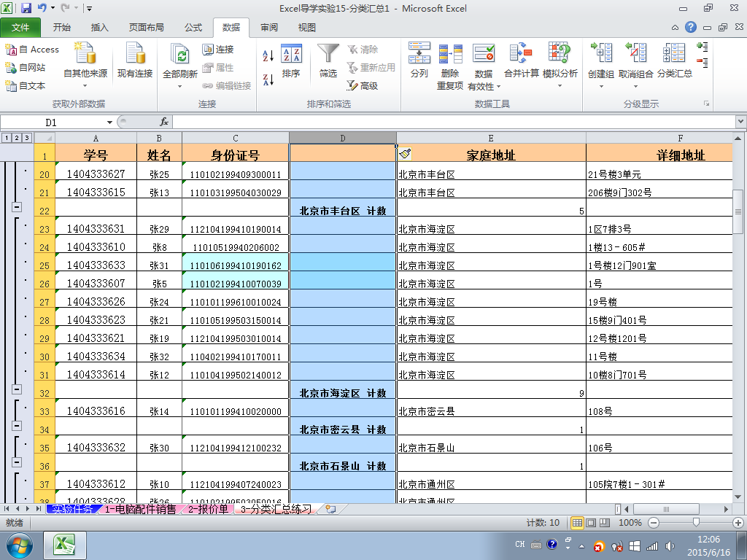Open From Other Sources (自其他来源) dropdown
The width and height of the screenshot is (747, 560).
point(85,86)
